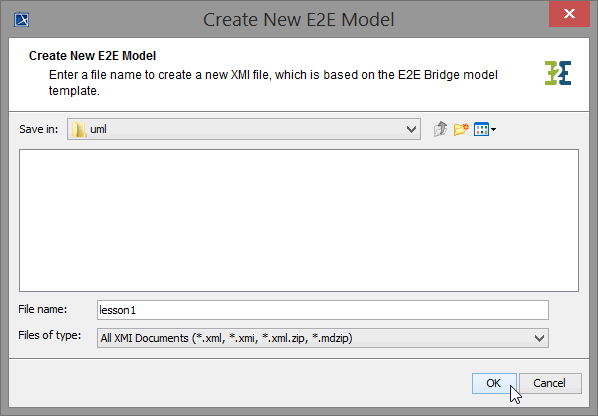Viewport: 598px width, 416px height.
Task: Open the view menu grid icon
Action: coord(481,129)
